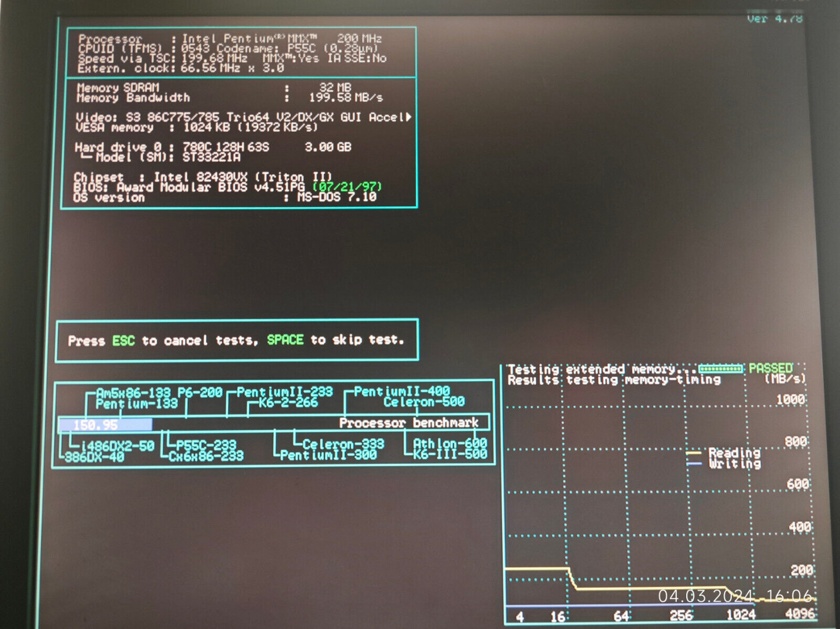Click the 'Am5x86-133' reference label
Viewport: 840px width, 629px height.
(133, 392)
